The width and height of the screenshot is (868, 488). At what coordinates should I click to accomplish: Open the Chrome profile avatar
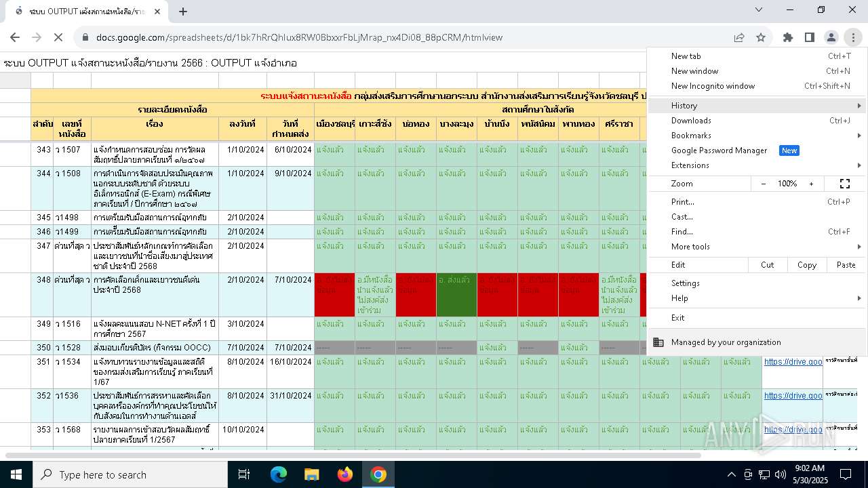tap(831, 37)
